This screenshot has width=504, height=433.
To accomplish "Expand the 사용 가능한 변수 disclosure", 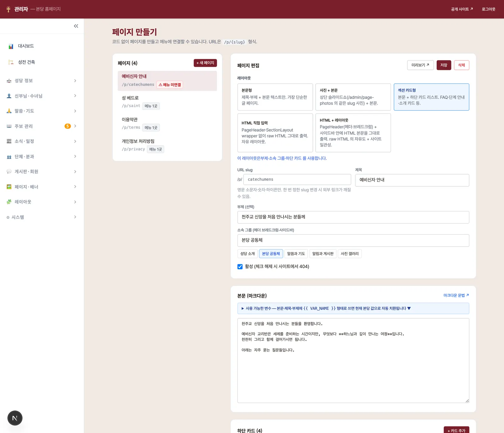I will pos(353,308).
